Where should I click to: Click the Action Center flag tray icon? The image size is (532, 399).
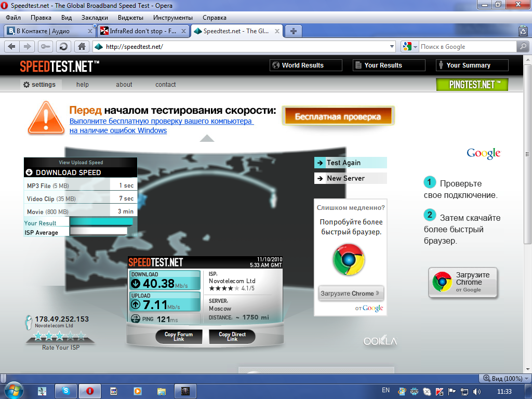[x=452, y=392]
